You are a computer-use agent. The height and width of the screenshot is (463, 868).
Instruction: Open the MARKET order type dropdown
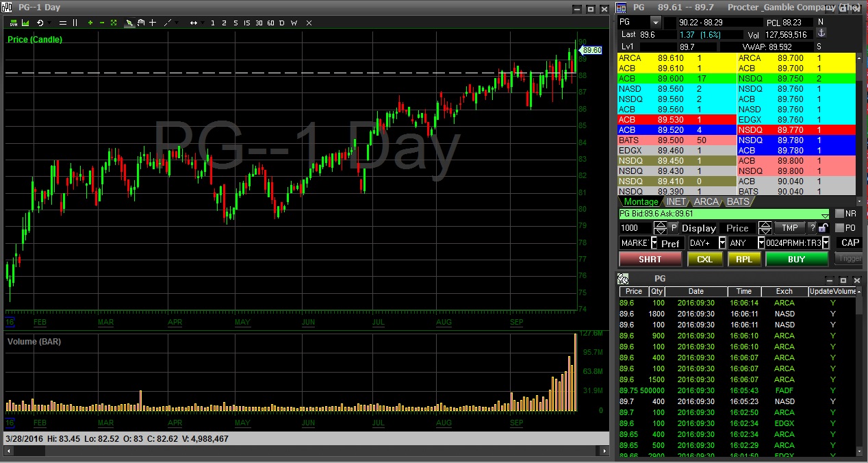654,243
